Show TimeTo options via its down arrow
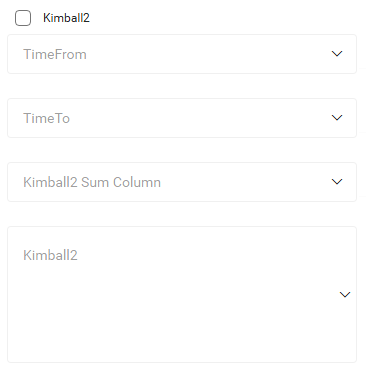366x371 pixels. [337, 118]
